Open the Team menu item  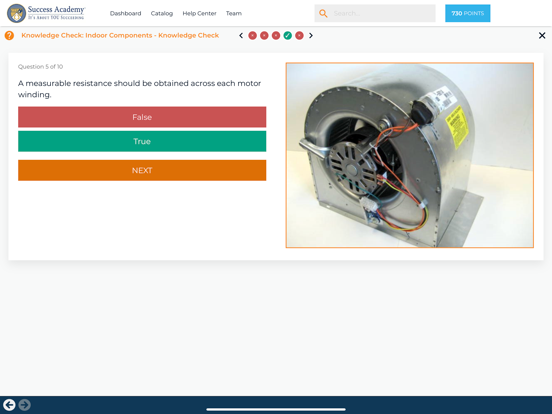pyautogui.click(x=234, y=13)
